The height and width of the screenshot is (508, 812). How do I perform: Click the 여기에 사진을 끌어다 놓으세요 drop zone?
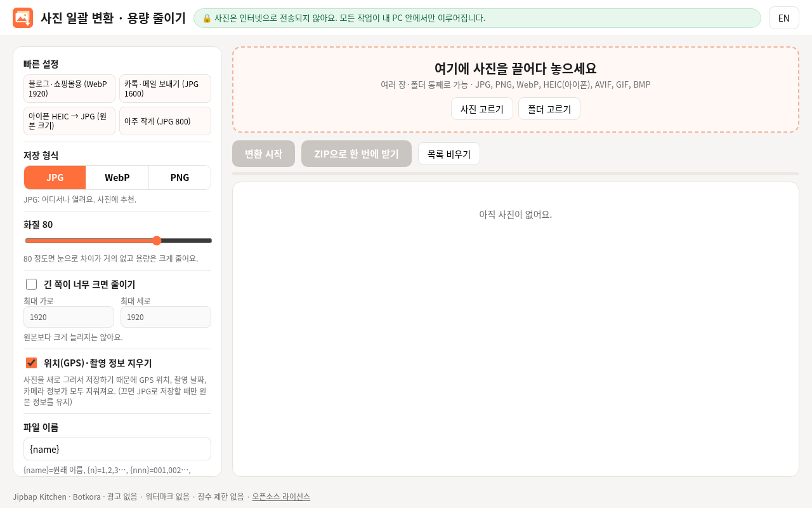516,90
